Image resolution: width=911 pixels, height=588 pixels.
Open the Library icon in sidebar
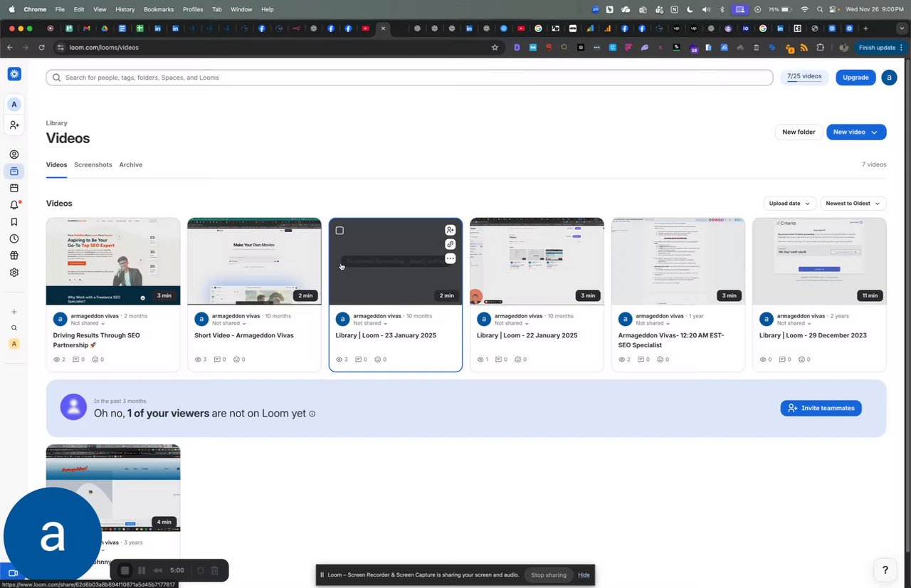(x=14, y=172)
